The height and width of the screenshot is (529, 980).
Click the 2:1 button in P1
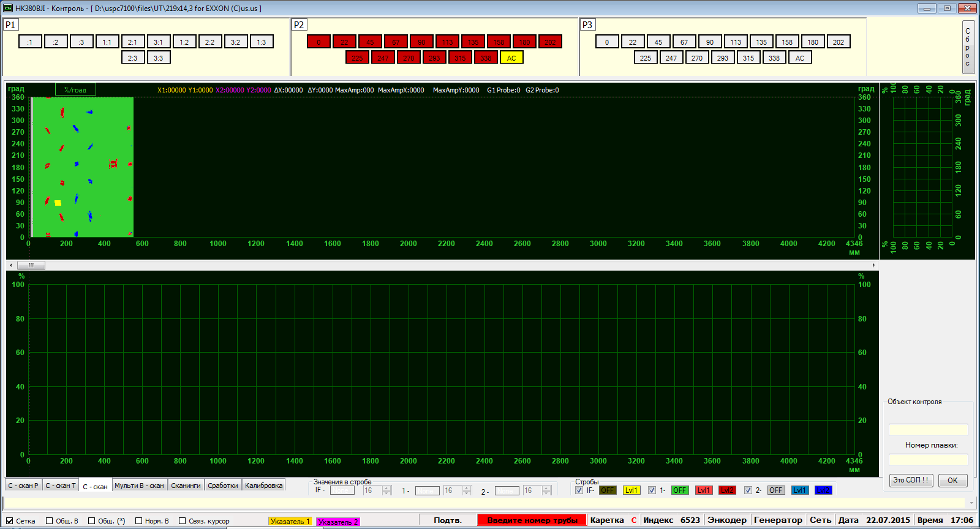pos(133,42)
